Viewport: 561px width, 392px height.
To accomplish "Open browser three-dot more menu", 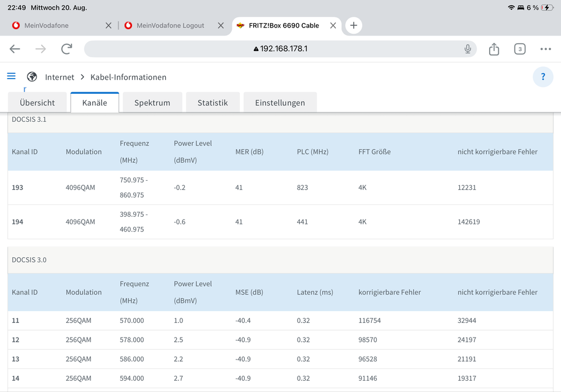I will tap(545, 49).
